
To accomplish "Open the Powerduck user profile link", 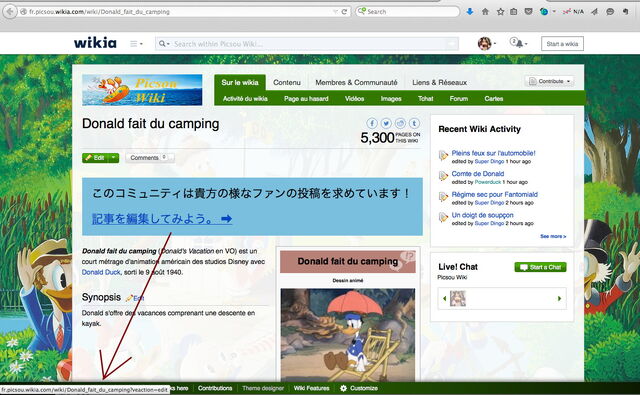I will coord(487,182).
